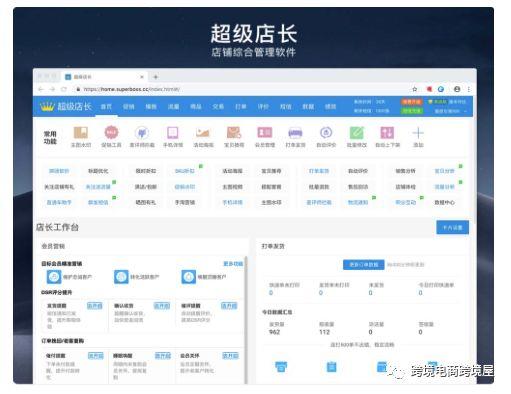Open browser profile avatar icon
The height and width of the screenshot is (394, 511).
click(457, 89)
